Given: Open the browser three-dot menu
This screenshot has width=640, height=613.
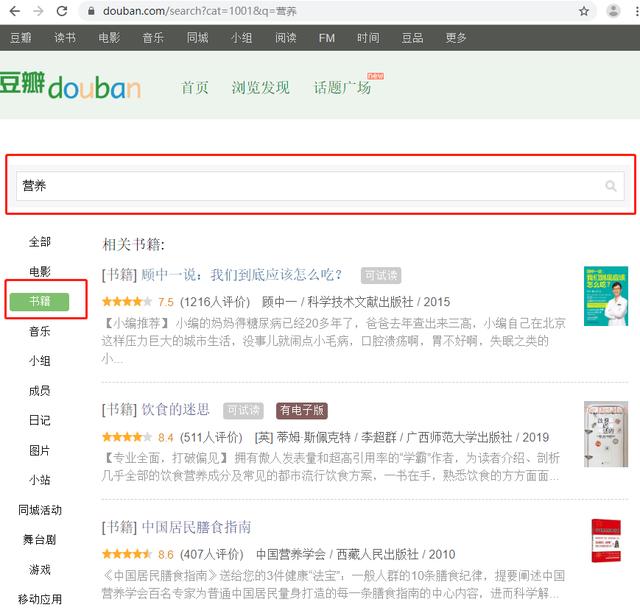Looking at the screenshot, I should [634, 11].
